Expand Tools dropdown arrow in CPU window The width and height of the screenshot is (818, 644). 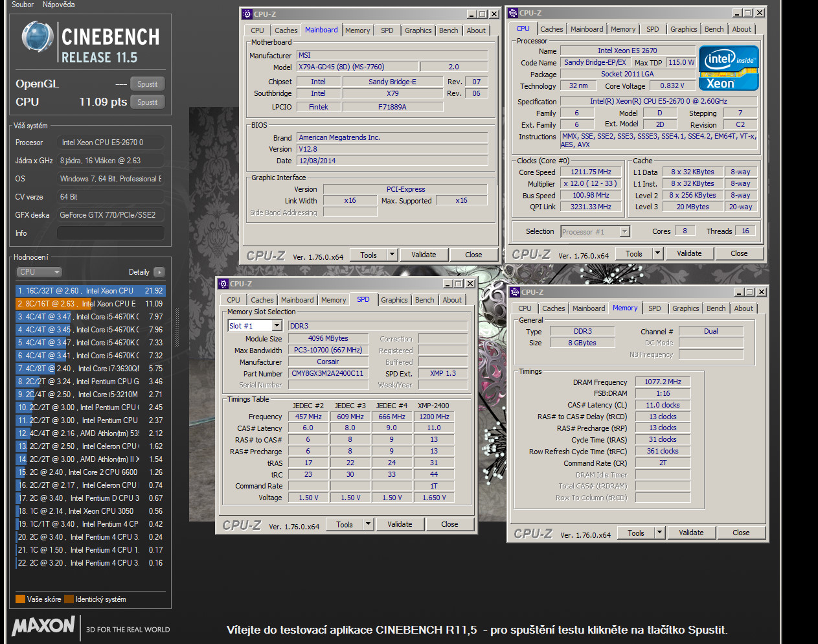click(x=657, y=254)
